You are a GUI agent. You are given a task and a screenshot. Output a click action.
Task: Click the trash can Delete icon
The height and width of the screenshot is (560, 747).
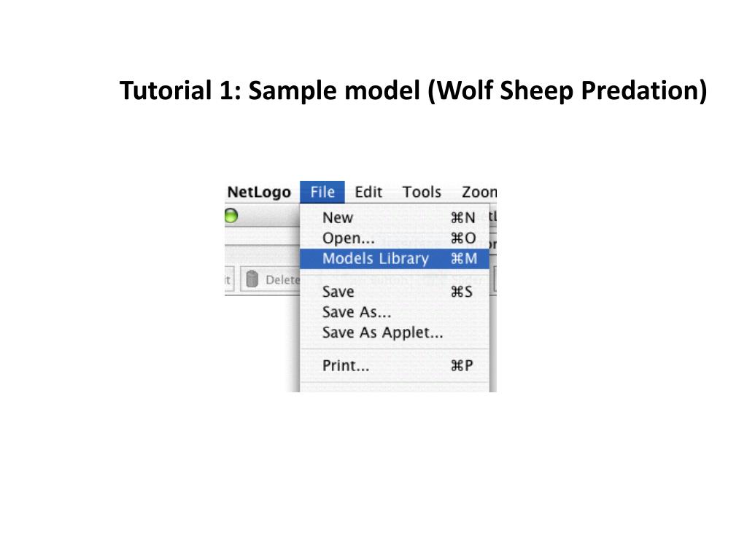252,279
